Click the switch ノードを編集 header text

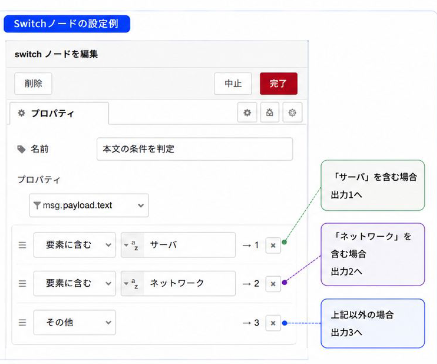[x=56, y=54]
